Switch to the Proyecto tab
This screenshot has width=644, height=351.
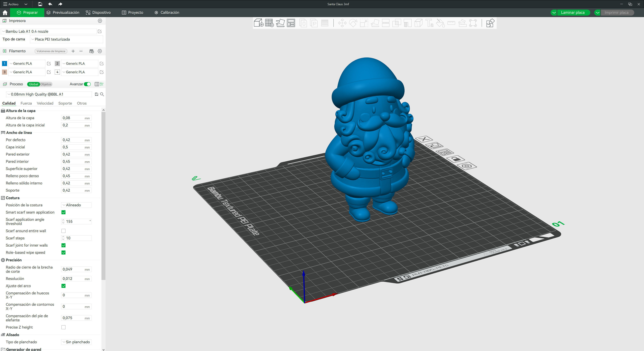point(132,13)
